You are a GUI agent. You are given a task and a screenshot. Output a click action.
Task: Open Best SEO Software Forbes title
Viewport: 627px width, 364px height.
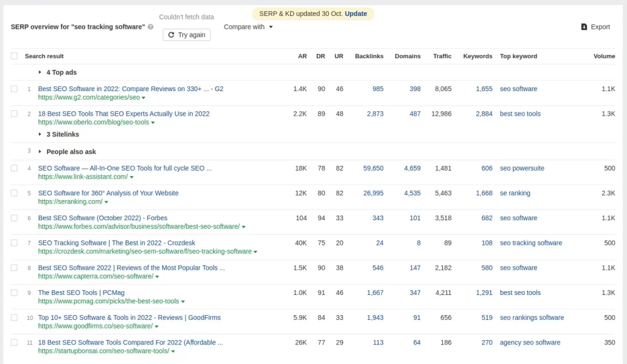[x=103, y=218]
